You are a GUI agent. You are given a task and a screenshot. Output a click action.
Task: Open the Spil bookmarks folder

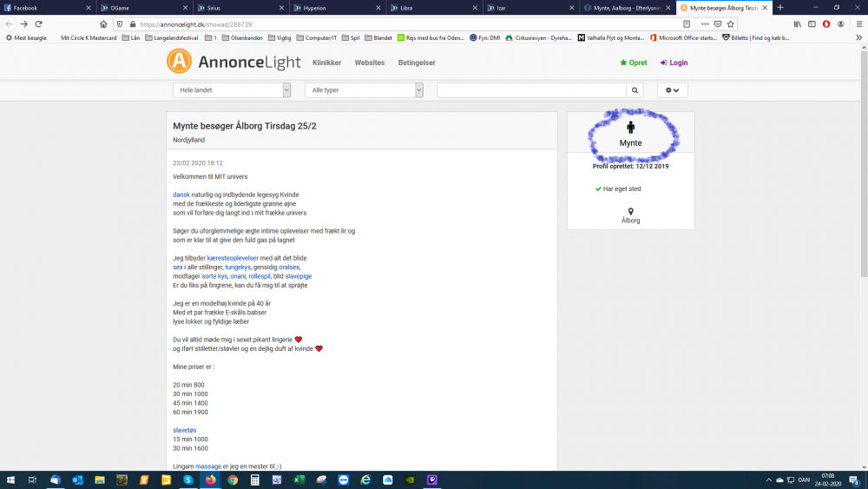coord(351,37)
